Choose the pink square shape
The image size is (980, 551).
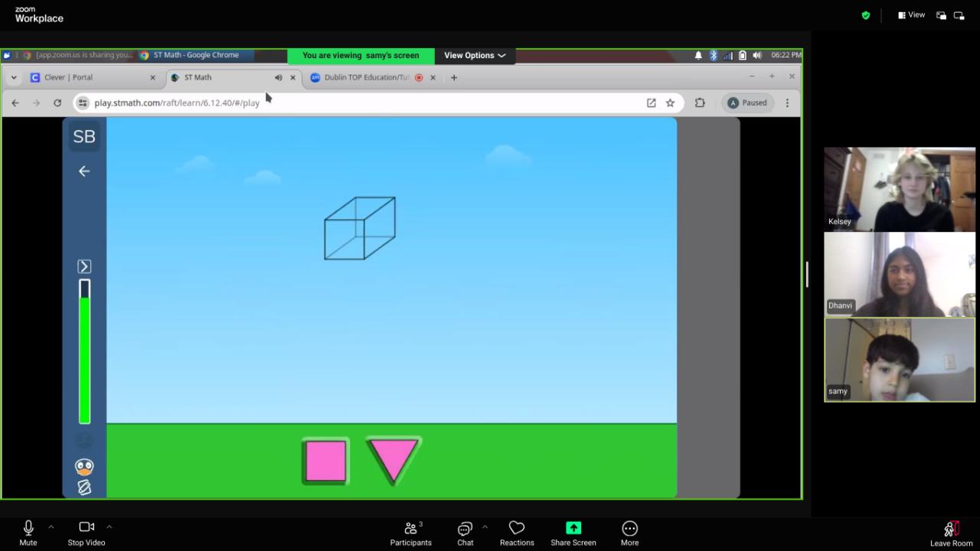point(326,461)
